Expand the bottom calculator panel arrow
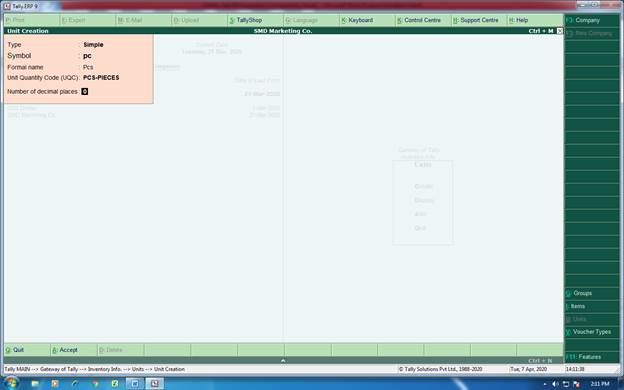This screenshot has width=624, height=390. pyautogui.click(x=283, y=361)
